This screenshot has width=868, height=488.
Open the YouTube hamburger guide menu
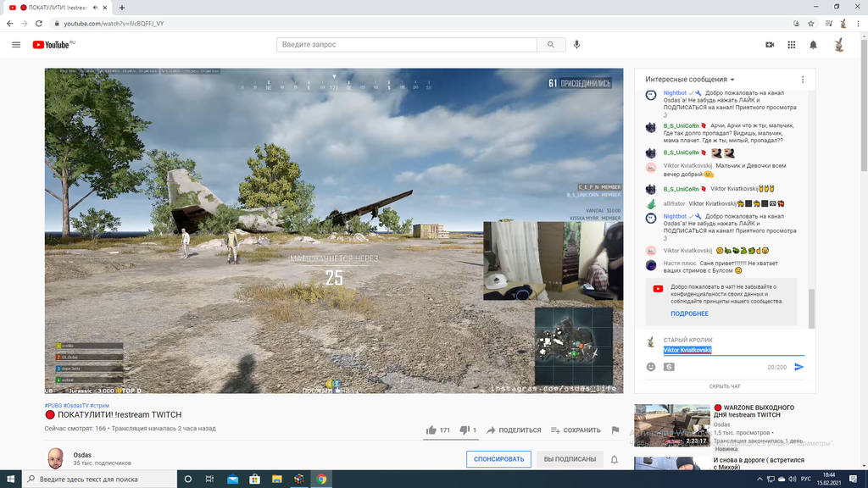click(x=16, y=45)
